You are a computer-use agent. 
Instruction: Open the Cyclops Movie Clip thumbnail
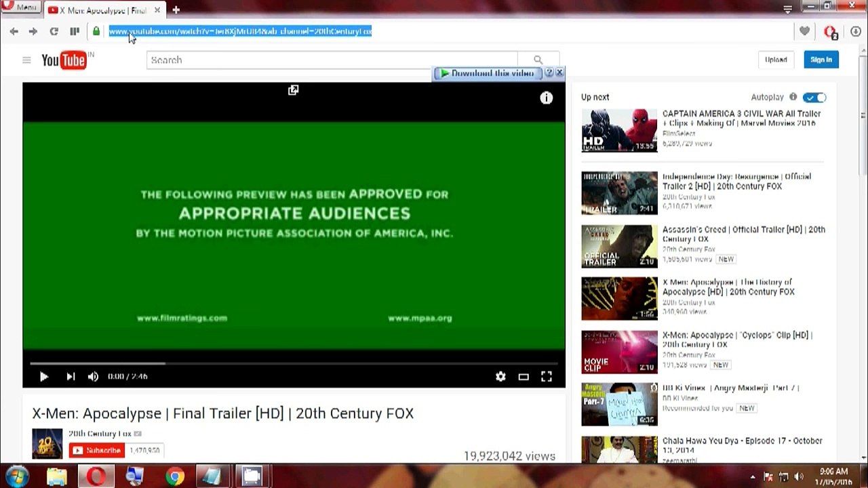[619, 352]
